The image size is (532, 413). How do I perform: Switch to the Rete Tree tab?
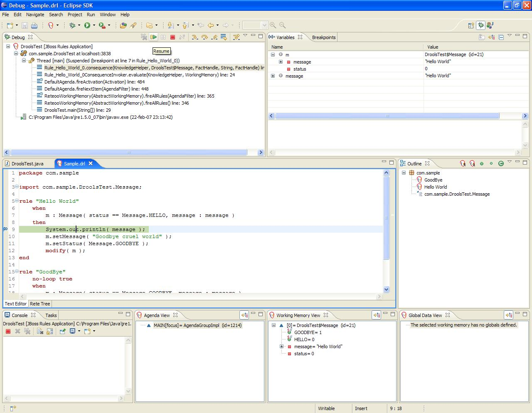pyautogui.click(x=40, y=304)
